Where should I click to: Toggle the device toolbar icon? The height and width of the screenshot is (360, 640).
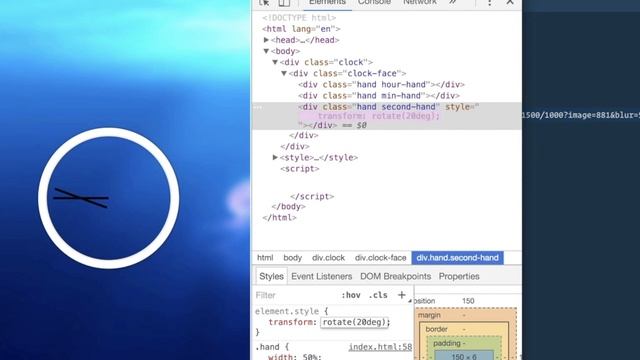[284, 2]
